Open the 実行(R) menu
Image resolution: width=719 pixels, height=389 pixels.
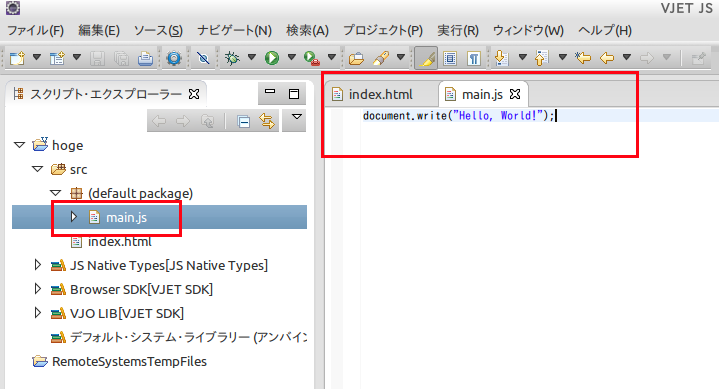coord(458,30)
